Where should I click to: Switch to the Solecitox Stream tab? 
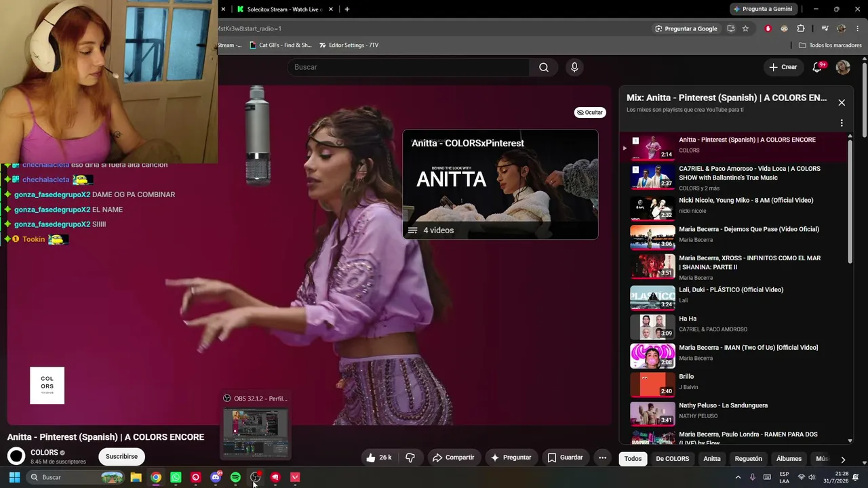pos(283,9)
